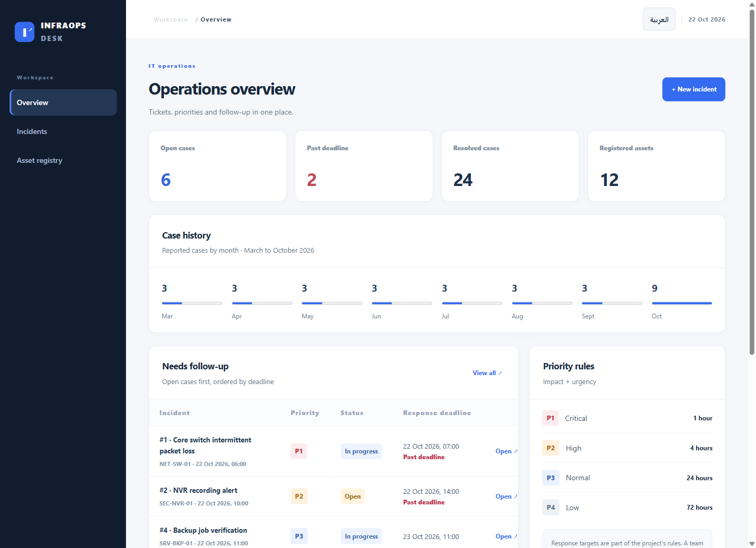Click the October case history bar

click(682, 303)
